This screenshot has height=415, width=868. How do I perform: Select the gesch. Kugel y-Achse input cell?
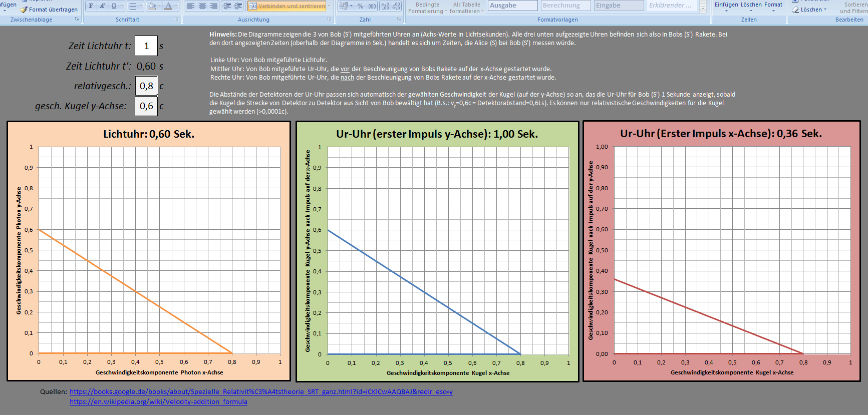146,106
